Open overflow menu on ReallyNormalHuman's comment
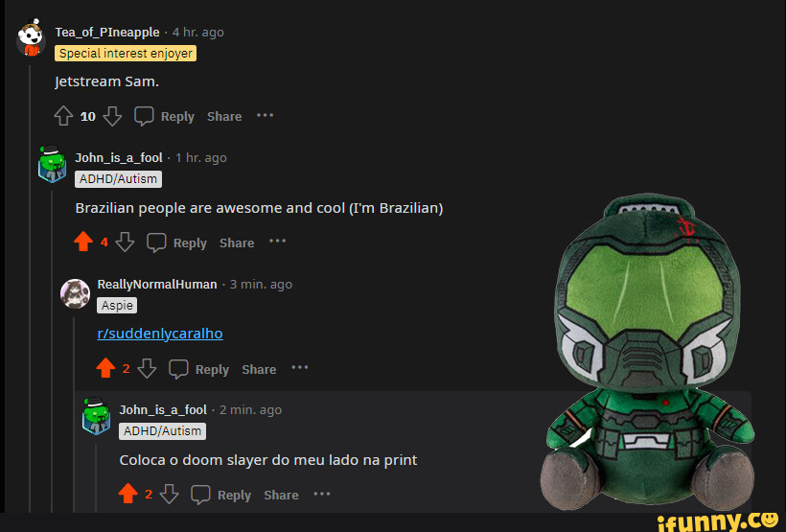The image size is (786, 532). point(300,367)
